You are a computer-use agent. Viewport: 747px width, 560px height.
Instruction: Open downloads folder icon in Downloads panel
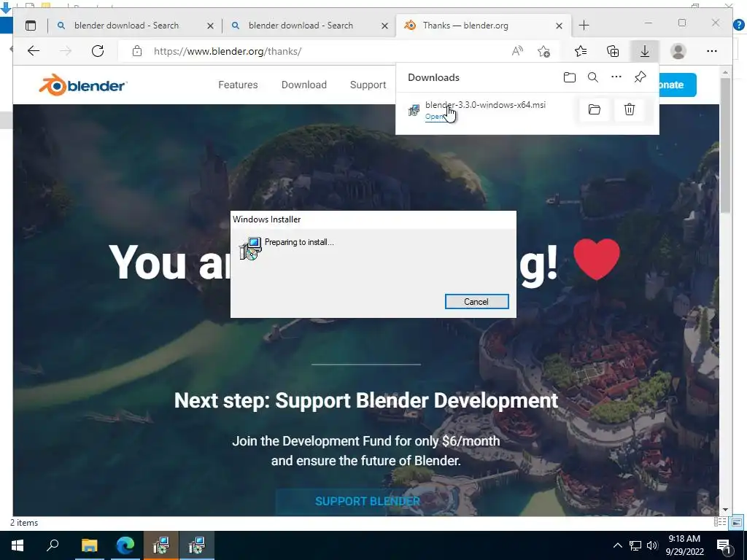tap(569, 77)
